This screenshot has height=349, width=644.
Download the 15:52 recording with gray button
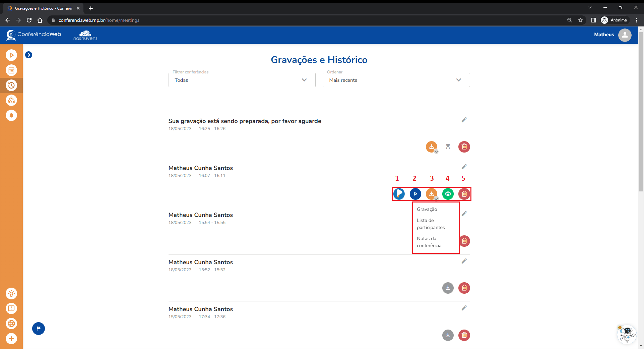[x=448, y=288]
